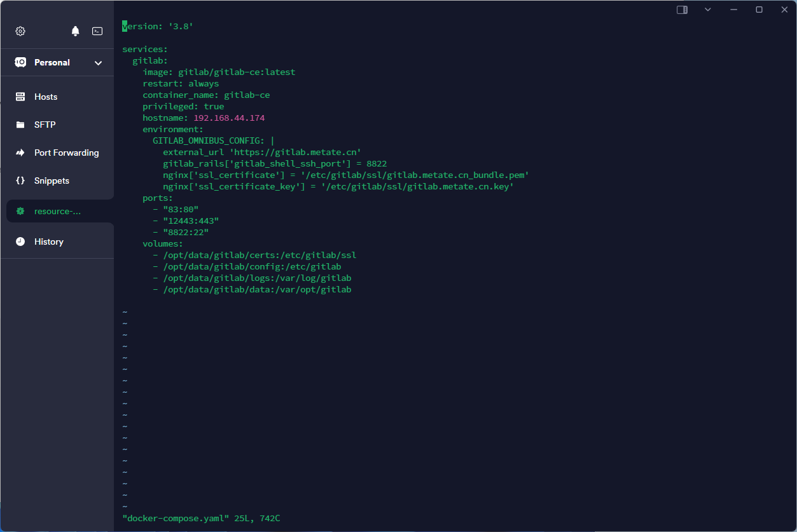Click the Personal vault icon
Viewport: 797px width, 532px height.
pos(20,62)
